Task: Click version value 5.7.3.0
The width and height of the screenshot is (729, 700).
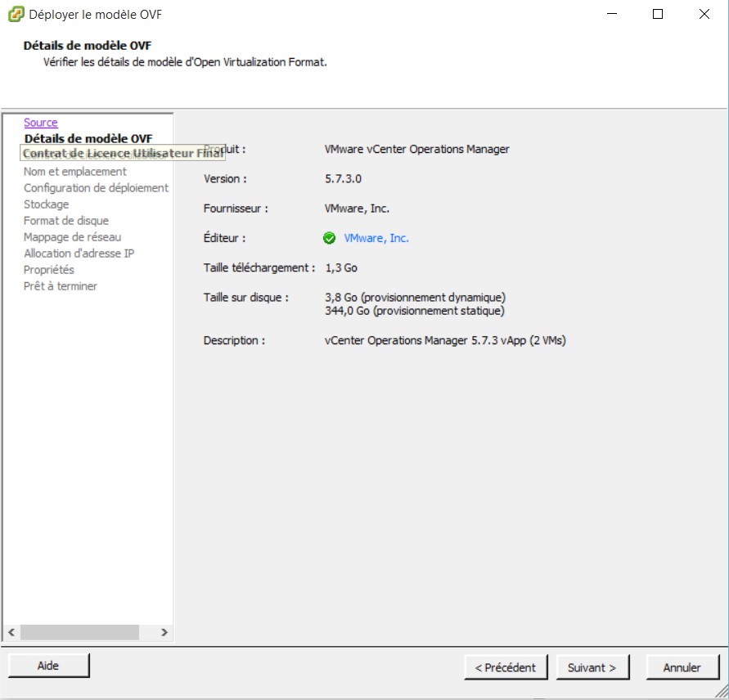Action: click(343, 179)
